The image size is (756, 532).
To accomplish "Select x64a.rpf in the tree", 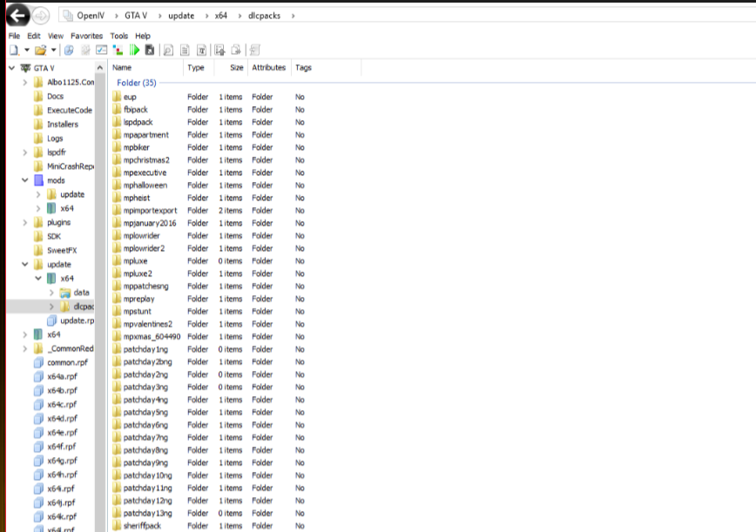I will click(x=62, y=376).
